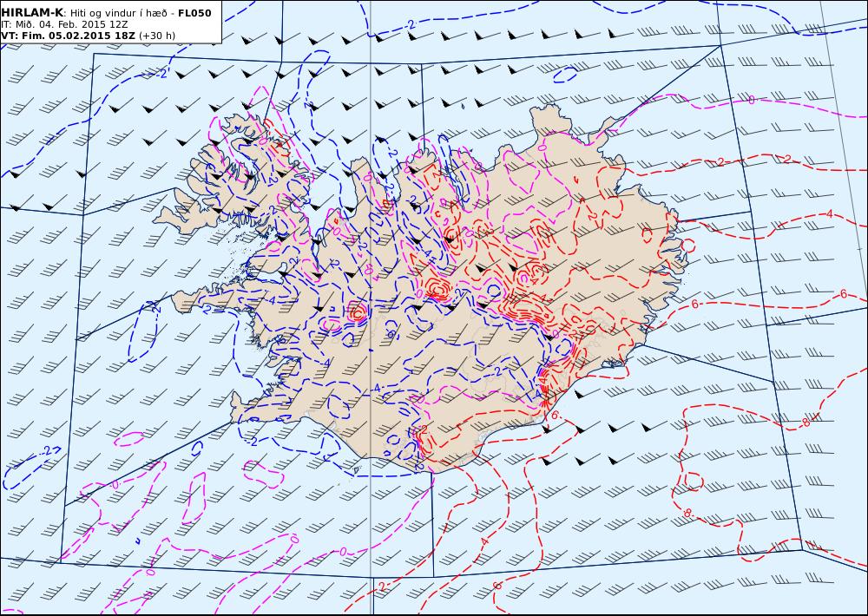Select the FL050 flight level label
The height and width of the screenshot is (616, 868).
[x=194, y=13]
